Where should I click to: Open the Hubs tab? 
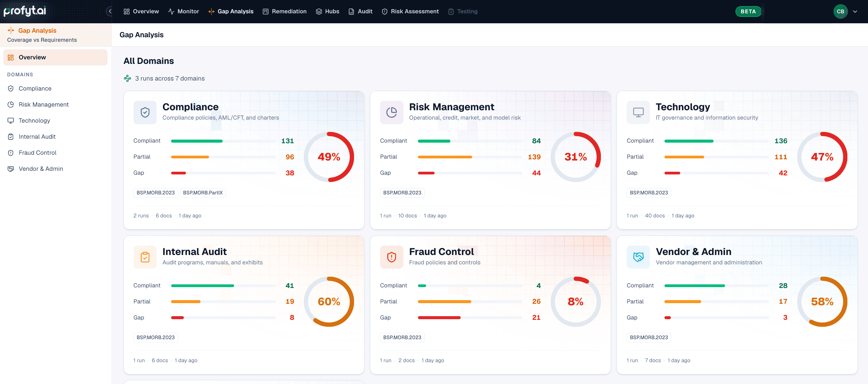pos(327,12)
